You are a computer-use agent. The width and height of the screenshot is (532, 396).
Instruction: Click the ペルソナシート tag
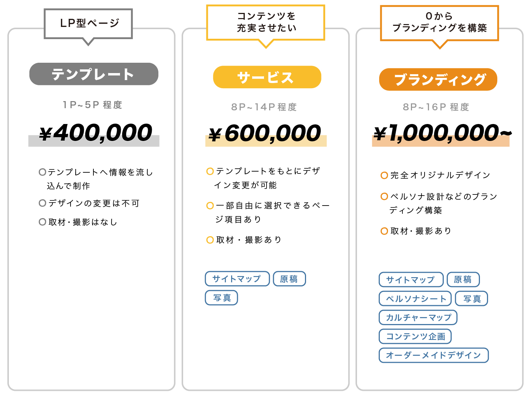click(x=415, y=299)
